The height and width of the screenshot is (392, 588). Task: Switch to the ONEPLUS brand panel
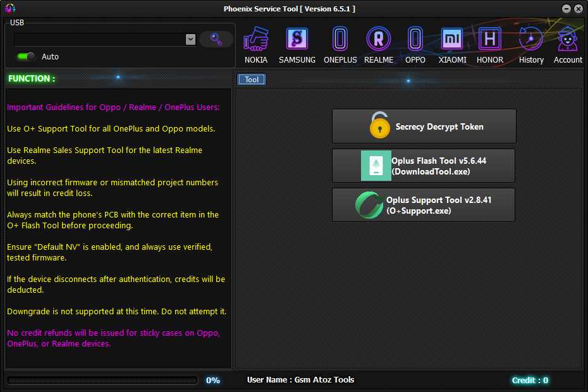tap(340, 42)
